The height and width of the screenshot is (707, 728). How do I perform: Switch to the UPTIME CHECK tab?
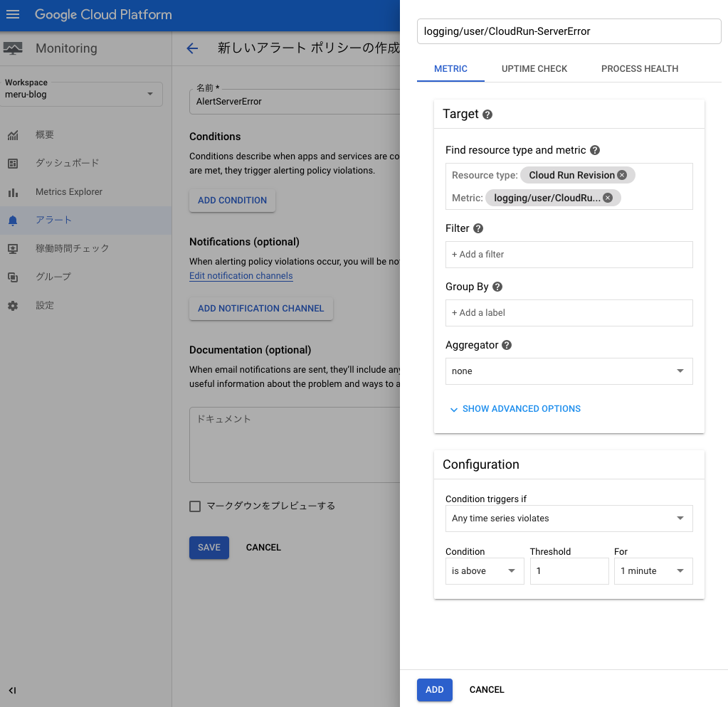tap(534, 69)
